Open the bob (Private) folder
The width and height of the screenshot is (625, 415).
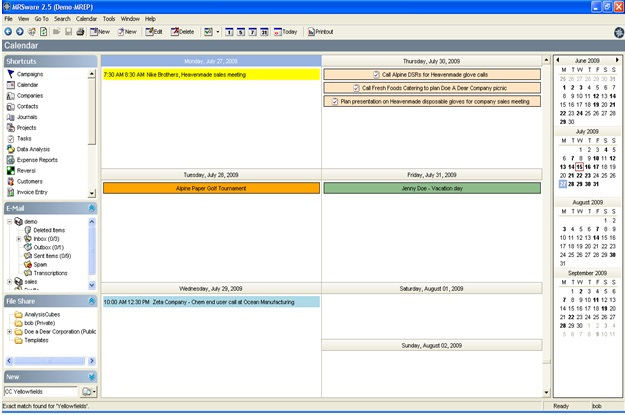tap(35, 323)
